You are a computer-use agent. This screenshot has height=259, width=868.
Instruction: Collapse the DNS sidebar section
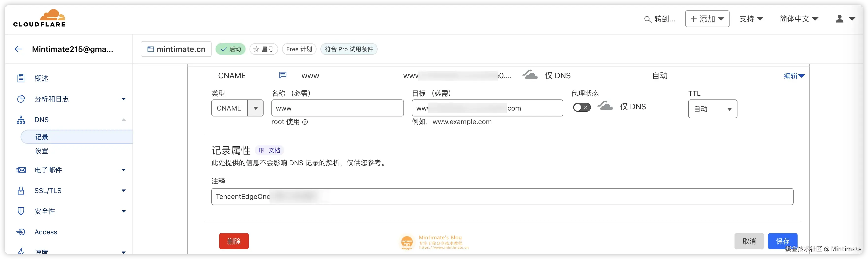(124, 120)
